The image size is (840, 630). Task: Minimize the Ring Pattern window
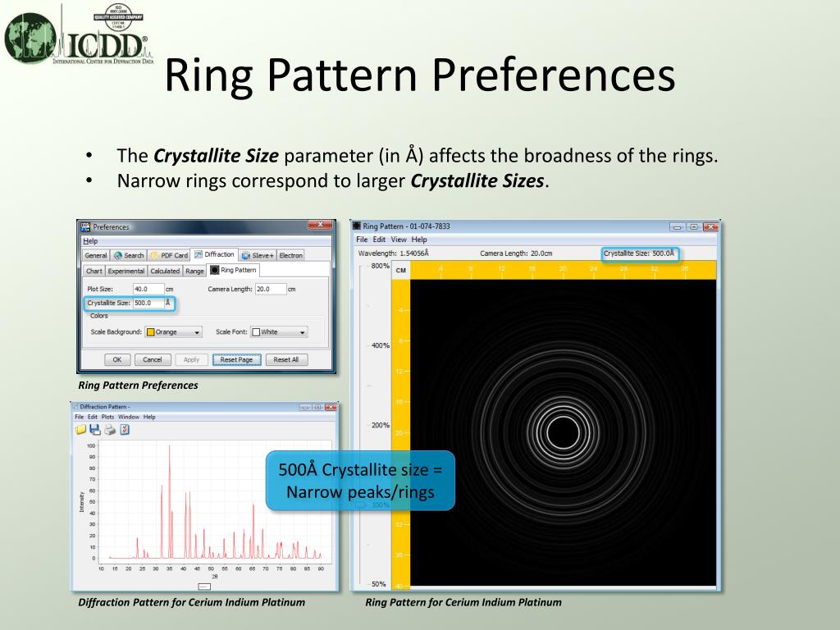677,226
